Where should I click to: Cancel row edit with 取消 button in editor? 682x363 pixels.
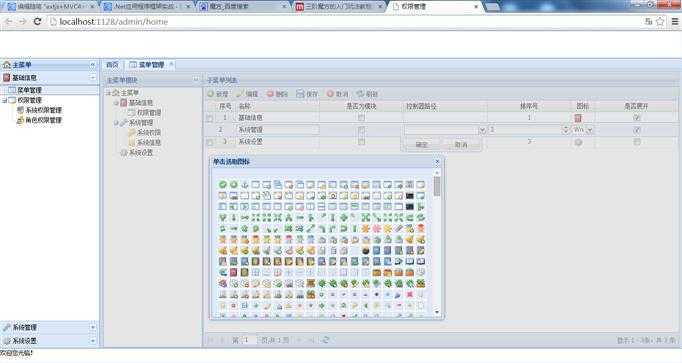[x=461, y=144]
